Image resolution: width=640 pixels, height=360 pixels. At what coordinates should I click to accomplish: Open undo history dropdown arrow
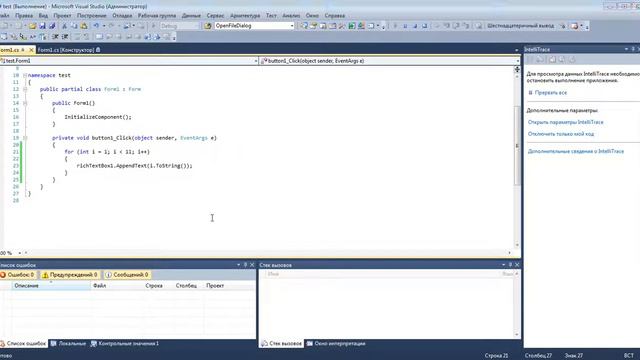click(104, 26)
